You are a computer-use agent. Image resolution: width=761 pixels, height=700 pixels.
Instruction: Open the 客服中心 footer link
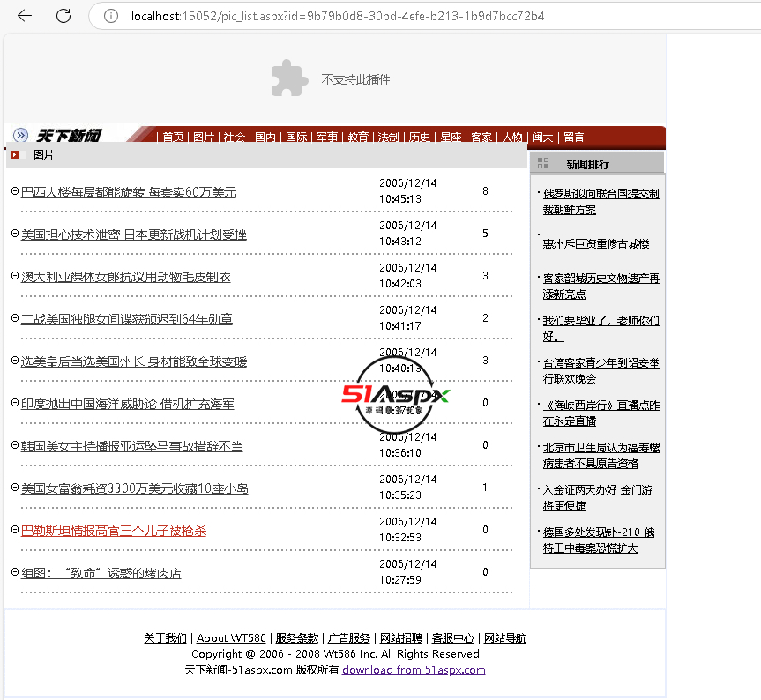(453, 638)
